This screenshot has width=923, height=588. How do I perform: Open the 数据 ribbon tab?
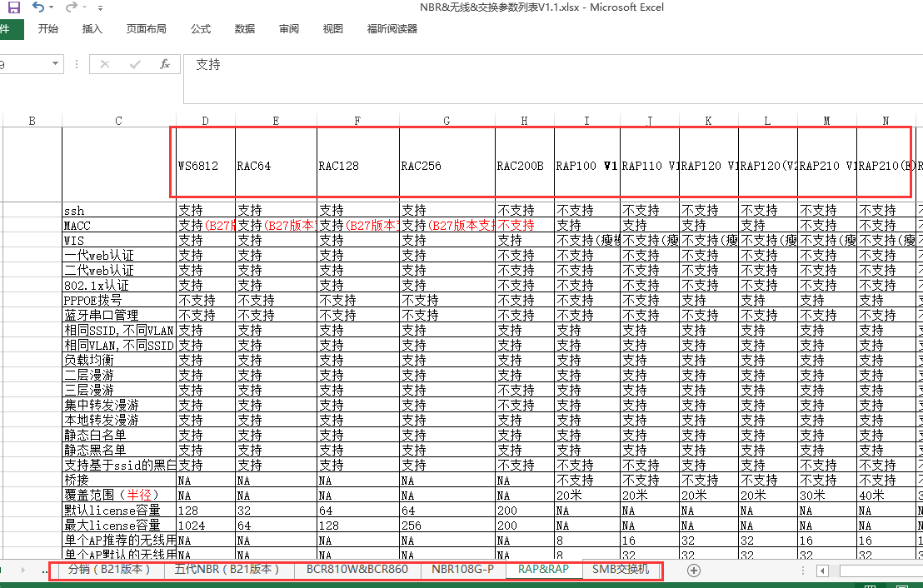245,29
